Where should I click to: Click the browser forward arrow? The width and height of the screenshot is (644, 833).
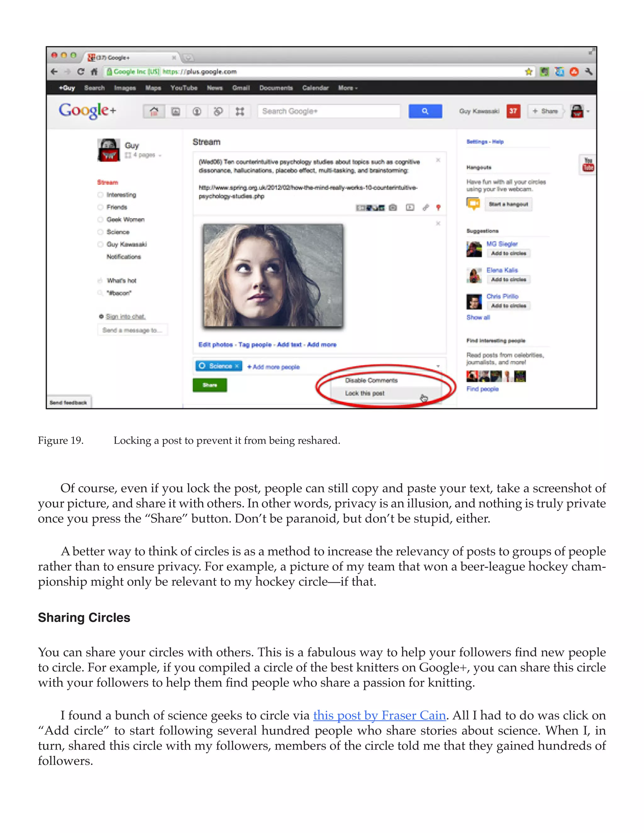[68, 72]
